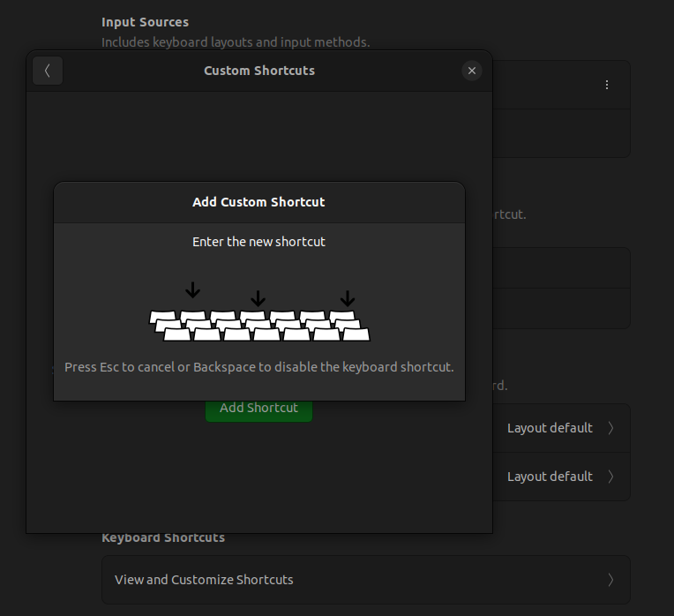Close the Custom Shortcuts dialog
Screen dimensions: 674x616
[472, 71]
